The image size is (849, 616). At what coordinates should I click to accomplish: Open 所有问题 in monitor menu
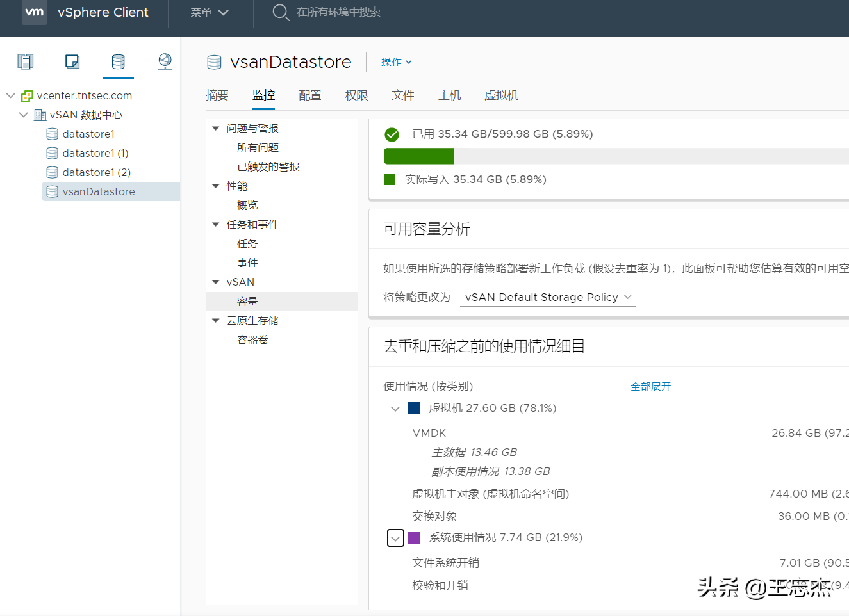[258, 148]
